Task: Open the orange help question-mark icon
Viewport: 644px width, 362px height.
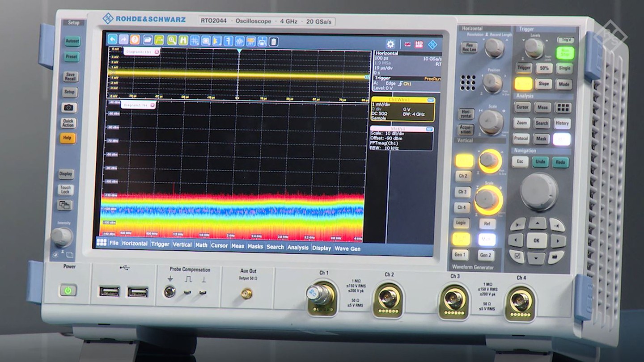Action: (x=135, y=40)
